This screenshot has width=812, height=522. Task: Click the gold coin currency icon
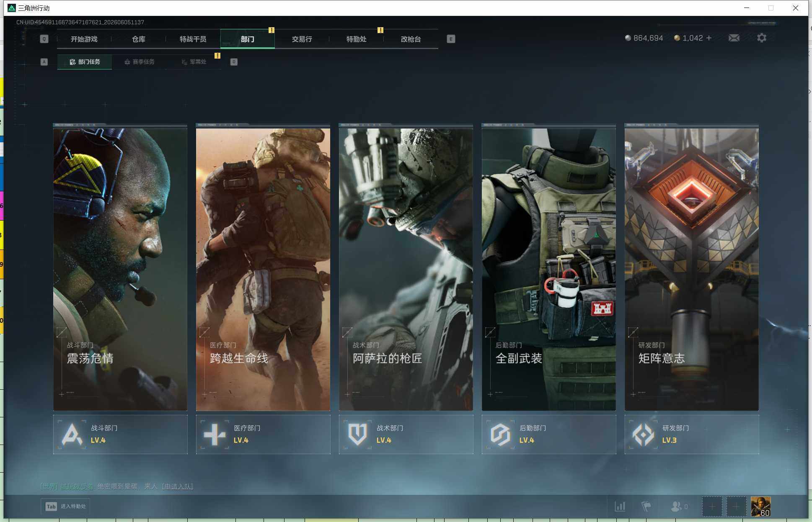point(677,38)
